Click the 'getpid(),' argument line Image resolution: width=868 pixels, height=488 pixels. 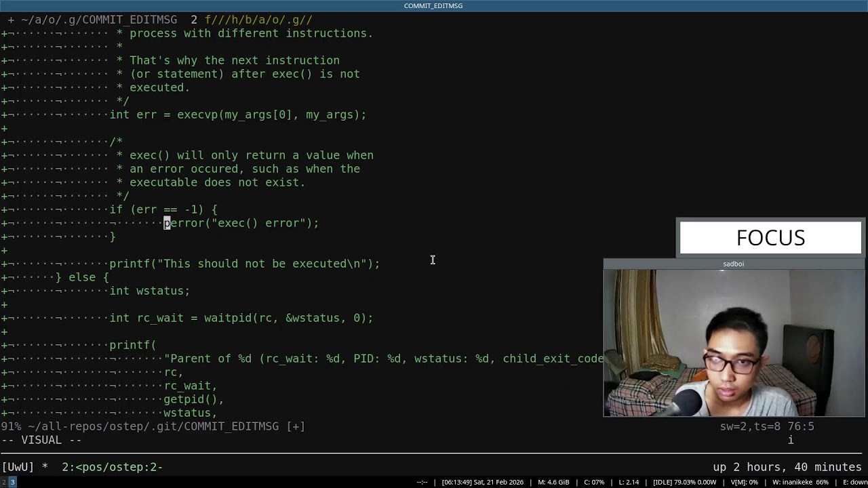click(193, 399)
